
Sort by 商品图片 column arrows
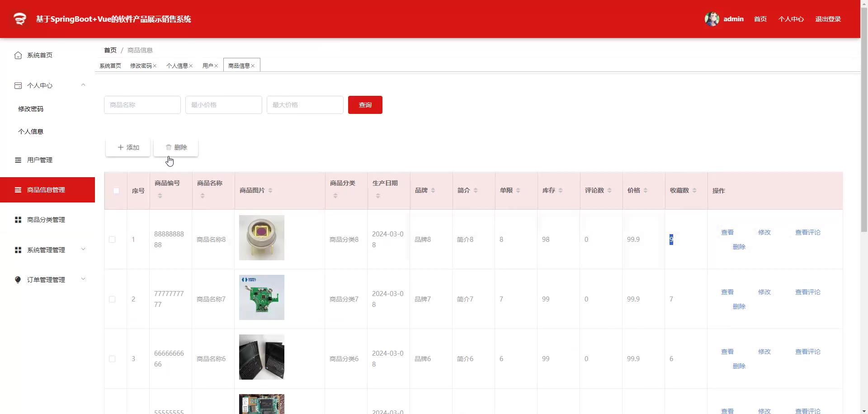[x=270, y=190]
